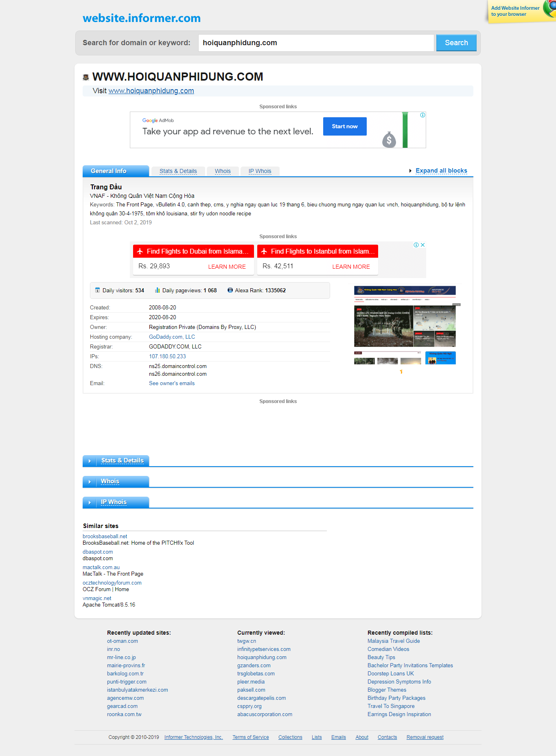Switch to the General Info tab

click(x=116, y=171)
